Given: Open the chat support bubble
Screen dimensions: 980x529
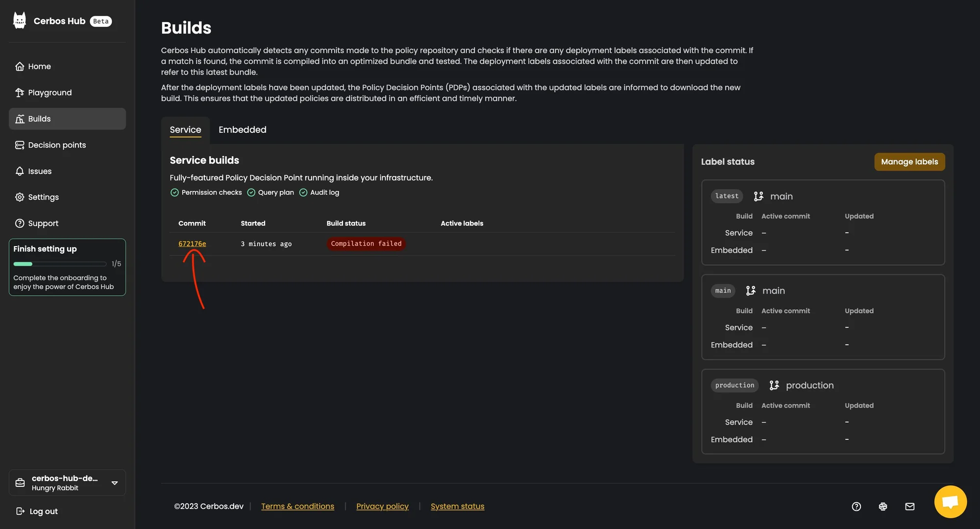Looking at the screenshot, I should tap(950, 502).
